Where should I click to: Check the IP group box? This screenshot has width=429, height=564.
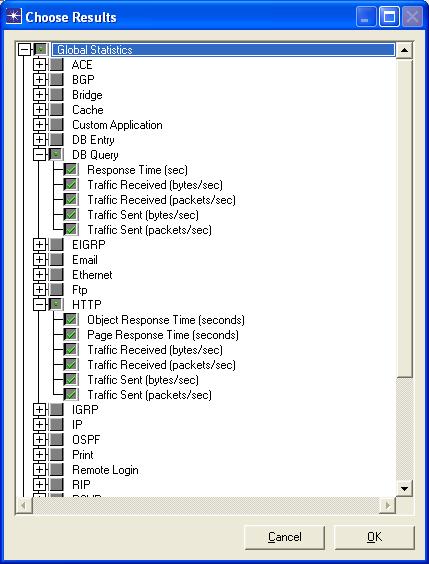click(x=56, y=424)
